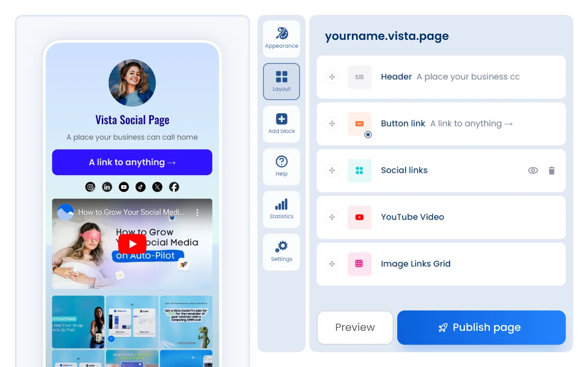Click the Preview button
588x367 pixels.
click(355, 328)
